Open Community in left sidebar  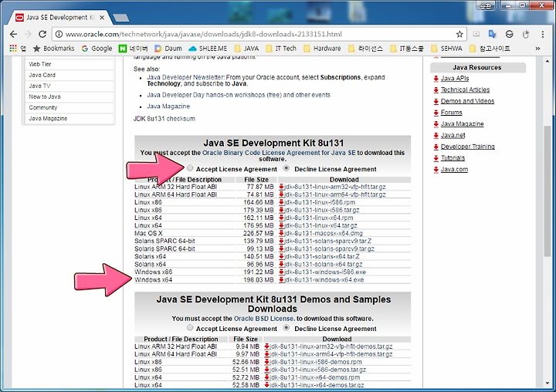(43, 108)
